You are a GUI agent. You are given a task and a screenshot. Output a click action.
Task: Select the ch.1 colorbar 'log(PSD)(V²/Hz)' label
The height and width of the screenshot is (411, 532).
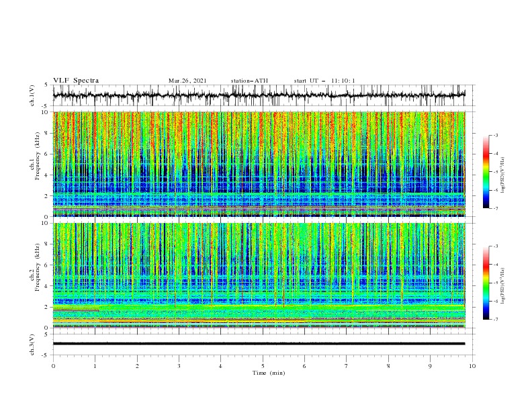click(x=502, y=175)
